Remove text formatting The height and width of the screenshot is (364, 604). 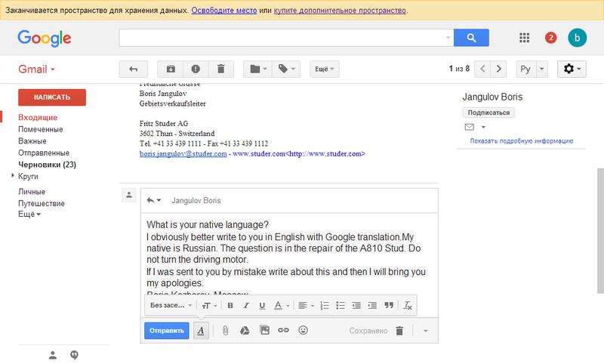pos(408,305)
